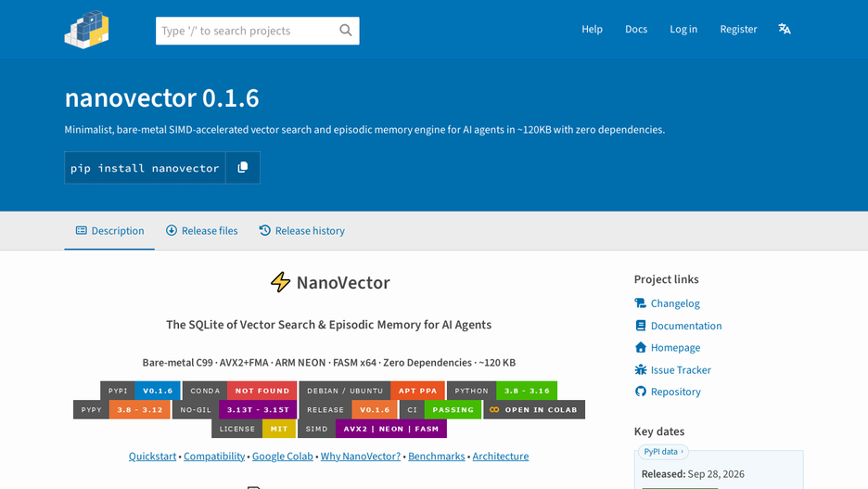
Task: Follow the Benchmarks link
Action: point(436,456)
